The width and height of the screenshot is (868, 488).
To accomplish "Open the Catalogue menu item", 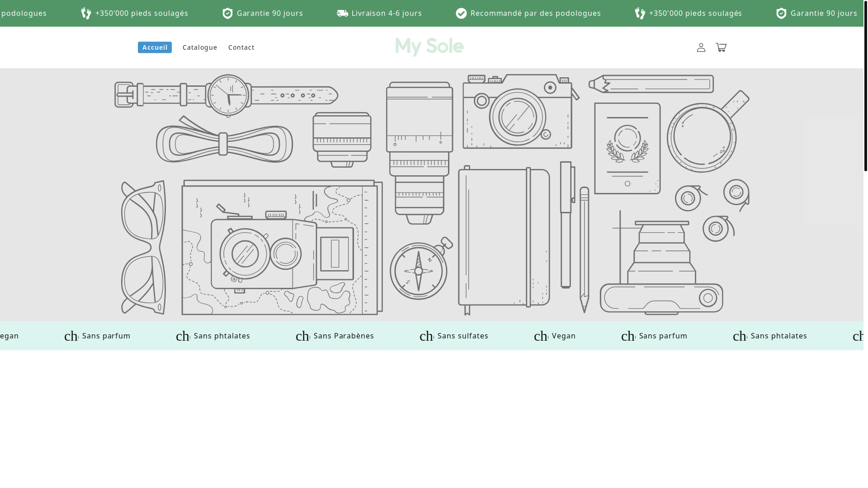I will pos(200,47).
